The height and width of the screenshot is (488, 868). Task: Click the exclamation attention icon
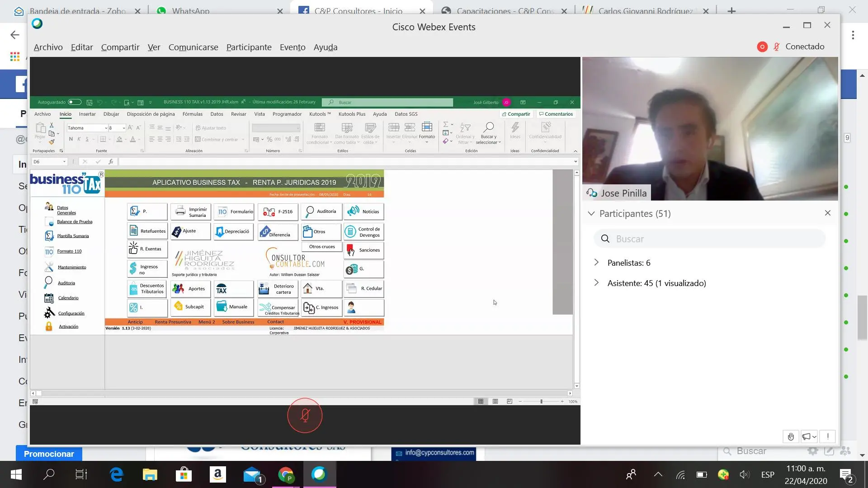pyautogui.click(x=828, y=436)
